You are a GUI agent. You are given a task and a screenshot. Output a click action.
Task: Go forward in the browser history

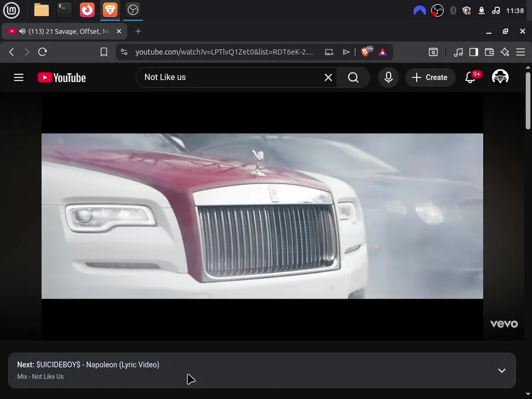(x=27, y=52)
